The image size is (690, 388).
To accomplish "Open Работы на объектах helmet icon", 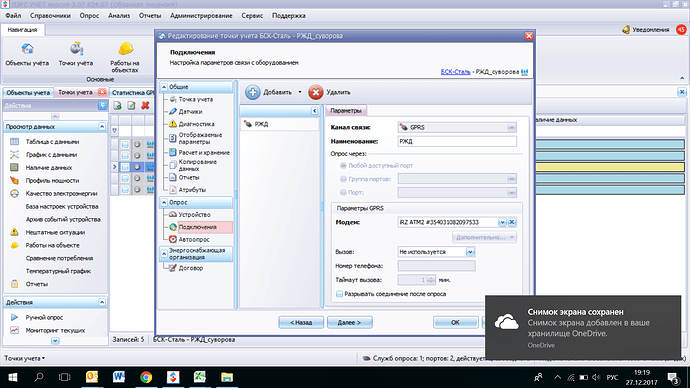I will click(x=125, y=48).
